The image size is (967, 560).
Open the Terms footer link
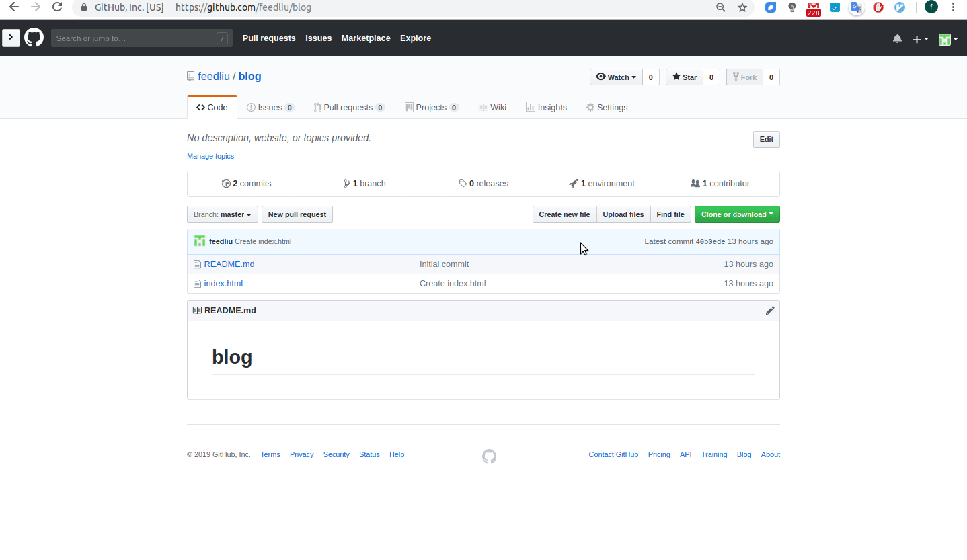pos(270,455)
